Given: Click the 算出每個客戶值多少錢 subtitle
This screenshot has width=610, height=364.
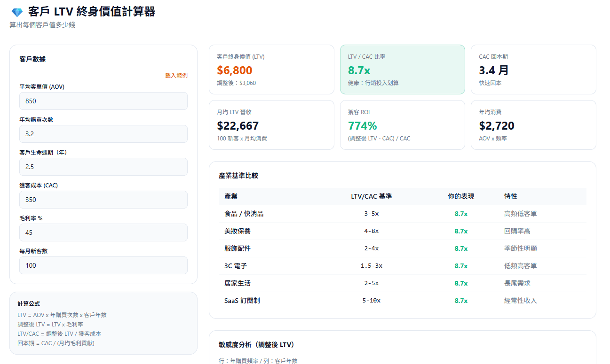Looking at the screenshot, I should [42, 25].
